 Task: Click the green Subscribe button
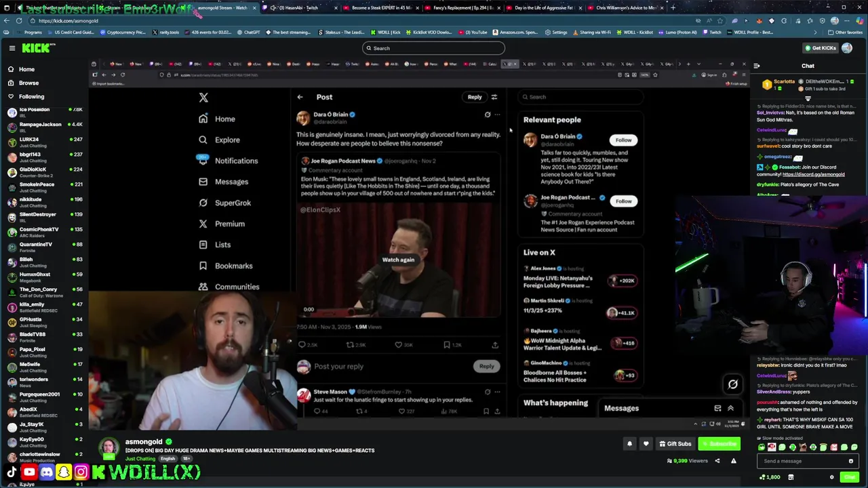719,444
